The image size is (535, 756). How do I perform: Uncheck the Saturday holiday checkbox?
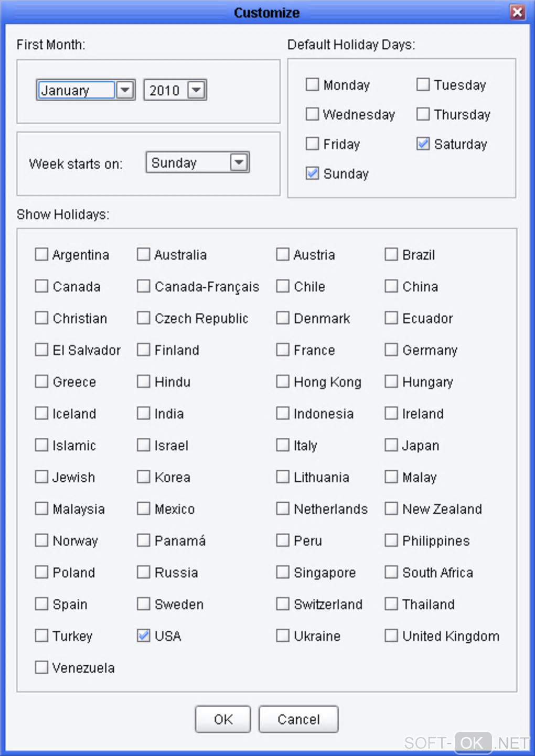tap(423, 144)
